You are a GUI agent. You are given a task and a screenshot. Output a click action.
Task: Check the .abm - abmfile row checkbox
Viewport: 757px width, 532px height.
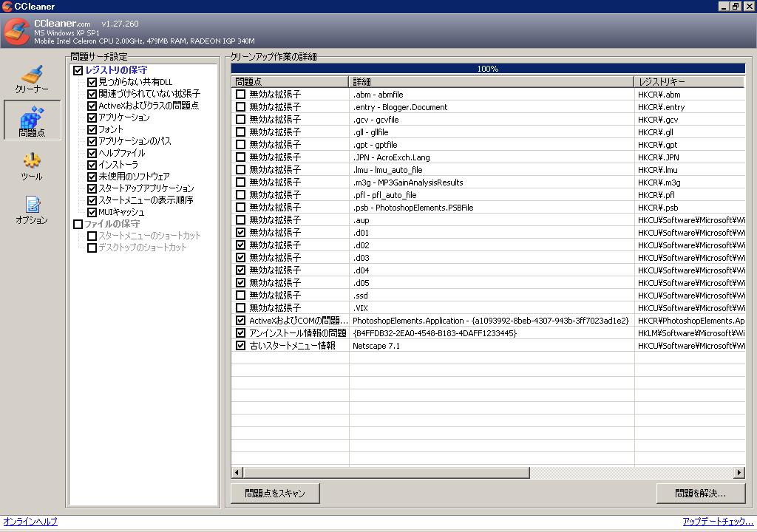click(240, 94)
